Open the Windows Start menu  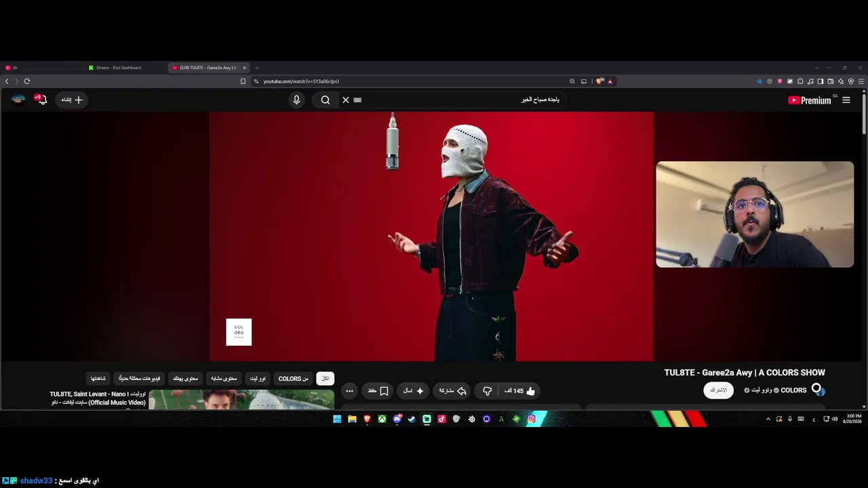[337, 420]
